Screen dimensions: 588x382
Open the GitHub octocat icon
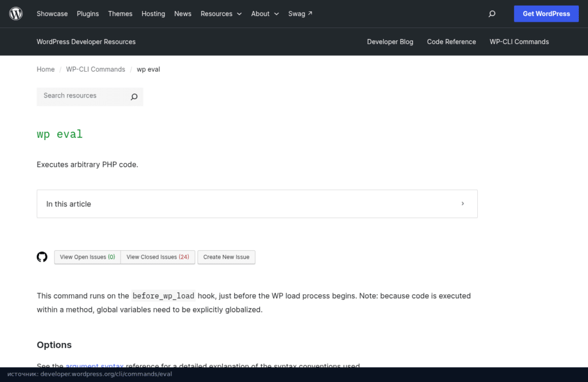42,257
